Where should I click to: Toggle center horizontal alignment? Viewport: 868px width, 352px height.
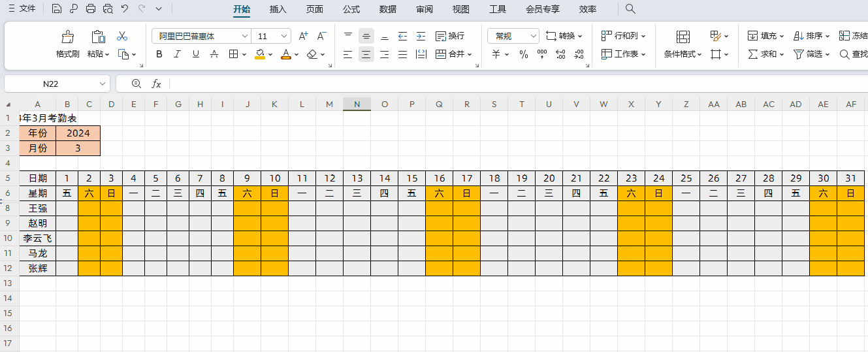click(366, 54)
